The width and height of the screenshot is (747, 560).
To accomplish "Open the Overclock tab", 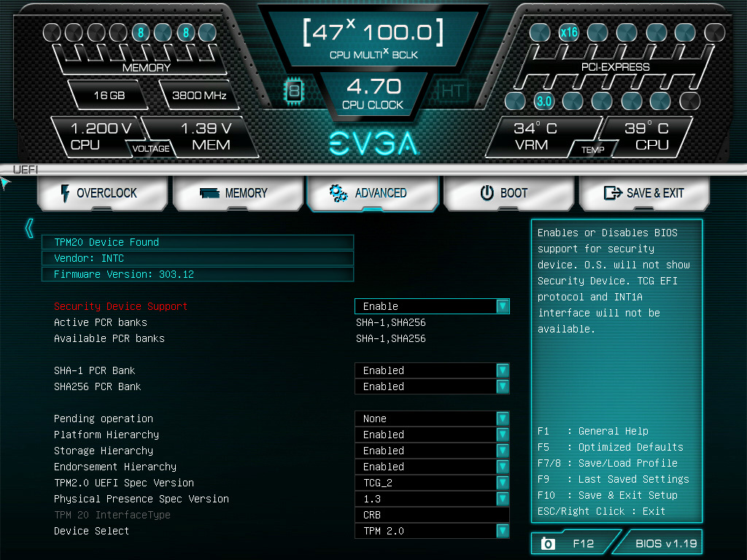I will [x=102, y=192].
